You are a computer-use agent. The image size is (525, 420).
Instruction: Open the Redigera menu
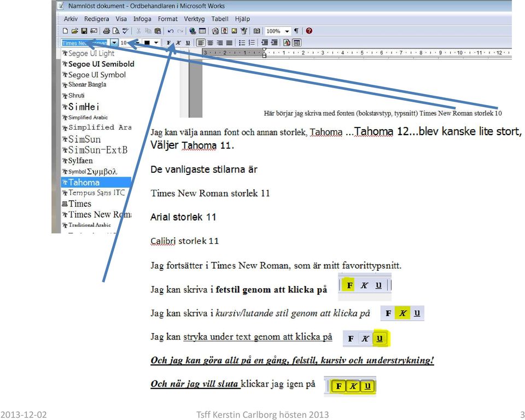pos(96,19)
